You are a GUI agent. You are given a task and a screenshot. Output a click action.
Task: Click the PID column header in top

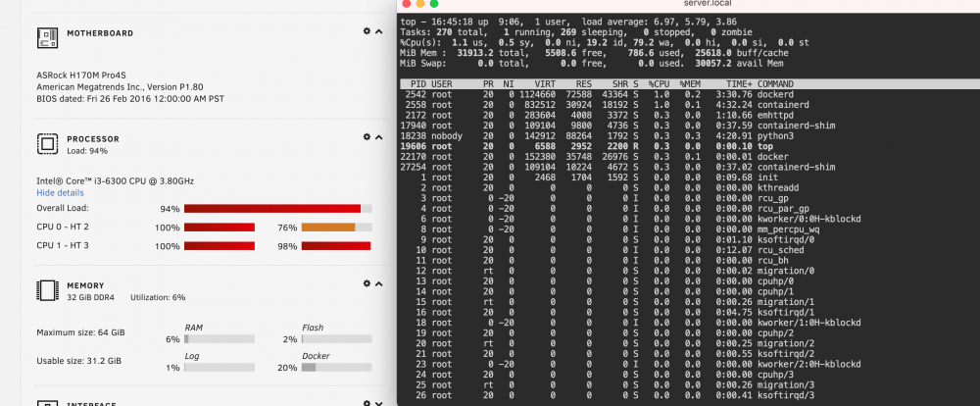418,83
